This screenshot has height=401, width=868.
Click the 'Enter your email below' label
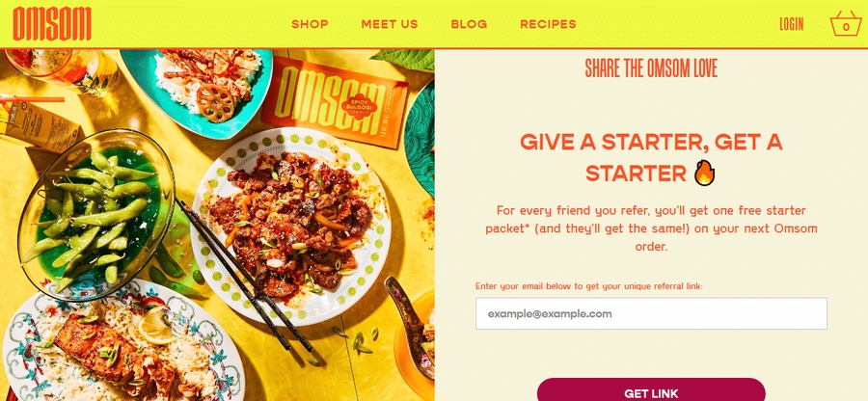click(x=589, y=286)
